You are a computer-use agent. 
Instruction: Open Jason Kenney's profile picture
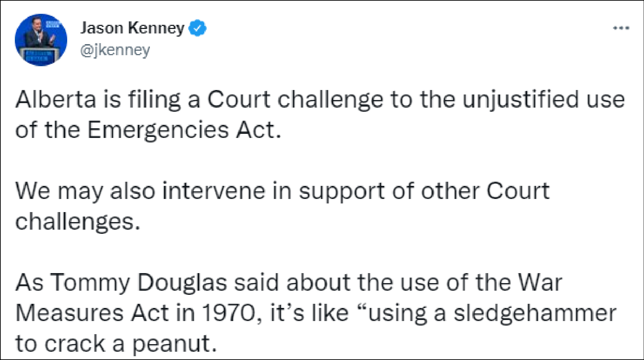(41, 40)
